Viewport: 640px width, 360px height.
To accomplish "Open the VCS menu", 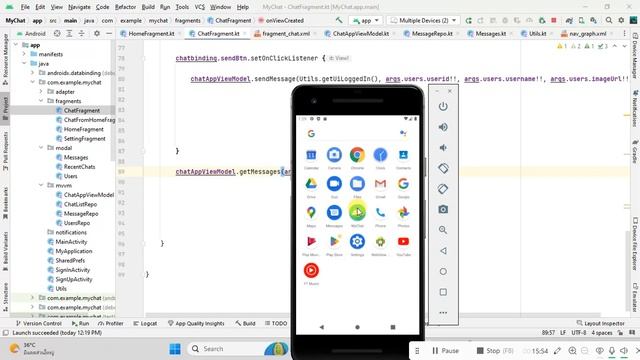I will coord(200,7).
